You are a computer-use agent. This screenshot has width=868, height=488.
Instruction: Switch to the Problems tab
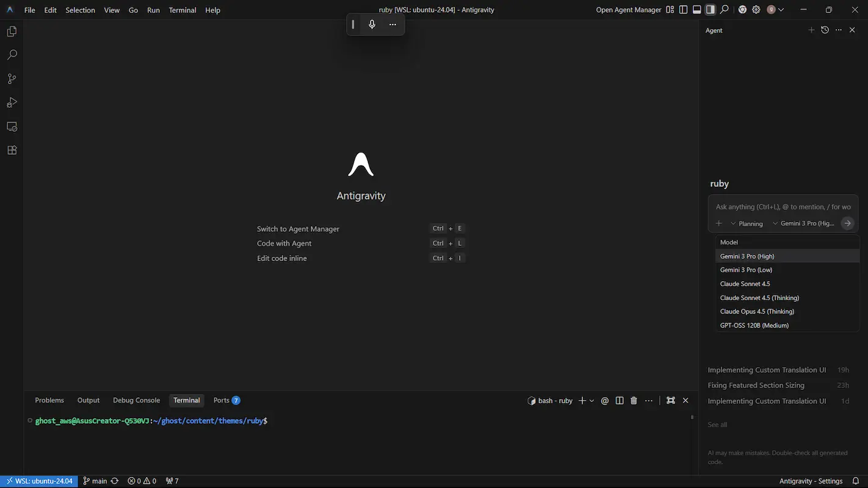click(x=49, y=400)
